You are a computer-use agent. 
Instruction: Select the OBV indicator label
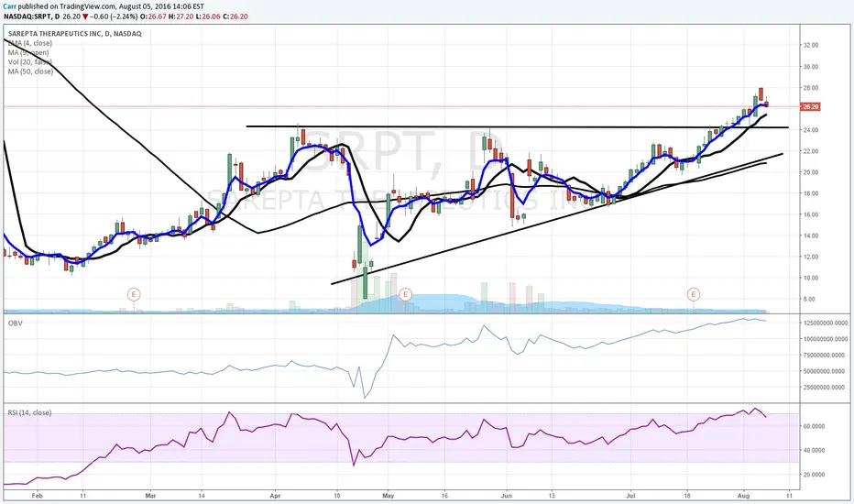(16, 323)
